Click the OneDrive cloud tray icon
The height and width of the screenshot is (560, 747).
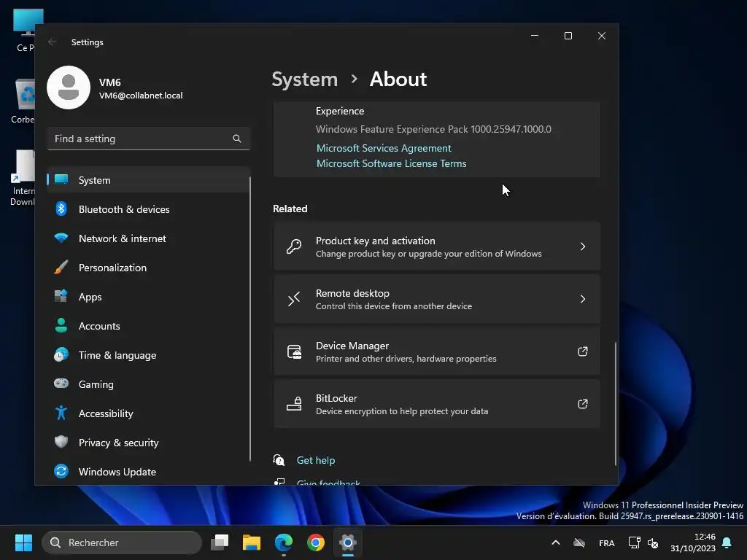click(x=578, y=542)
